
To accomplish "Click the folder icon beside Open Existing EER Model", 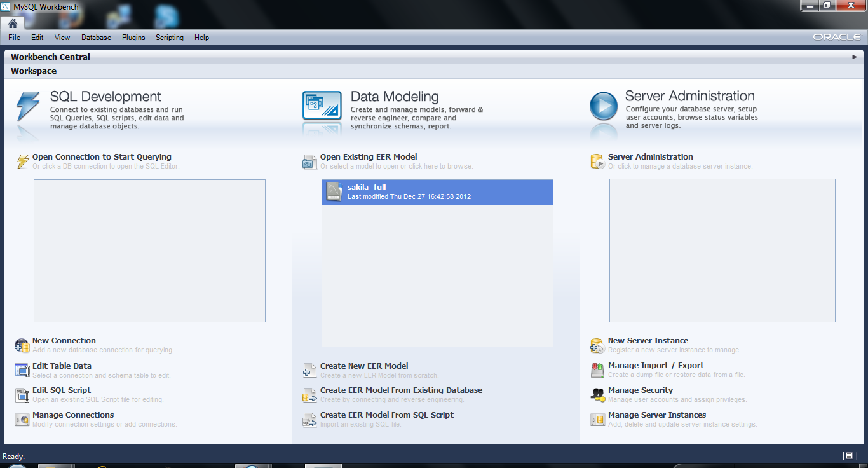I will pyautogui.click(x=309, y=162).
